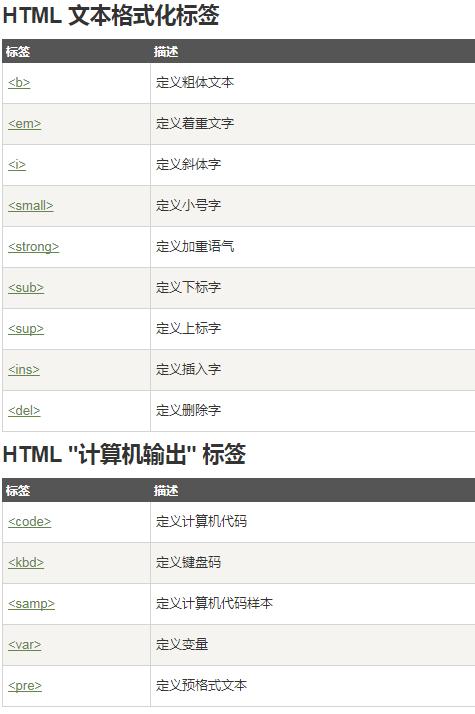Open the <small> tag link
Viewport: 475px width, 714px height.
tap(31, 205)
